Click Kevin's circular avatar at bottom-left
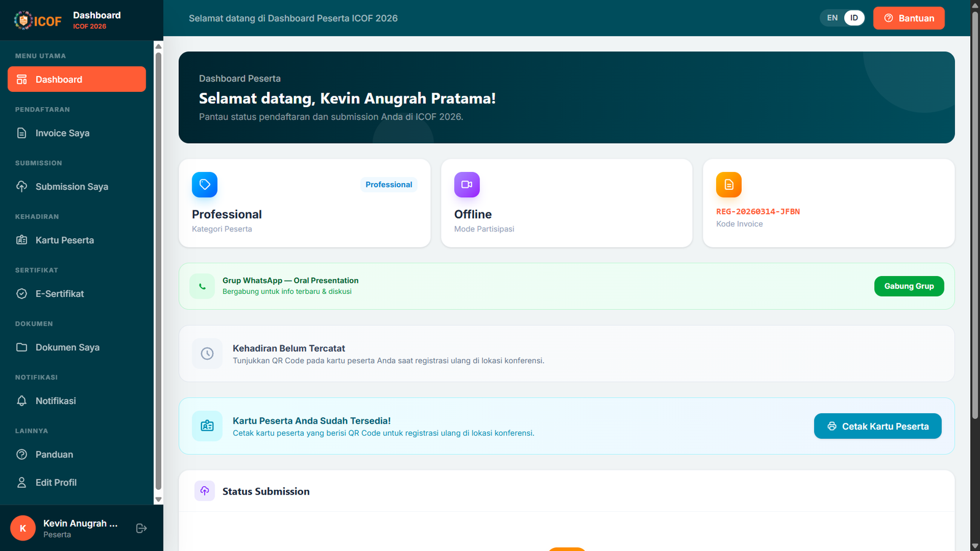 [x=23, y=528]
